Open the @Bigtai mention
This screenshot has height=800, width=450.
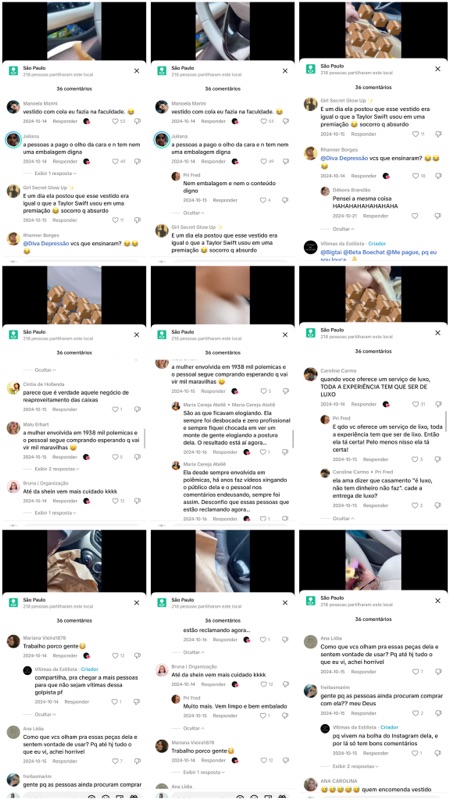click(x=330, y=252)
